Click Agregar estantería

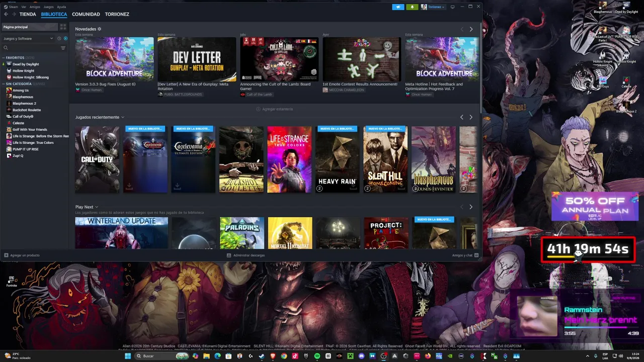[274, 109]
